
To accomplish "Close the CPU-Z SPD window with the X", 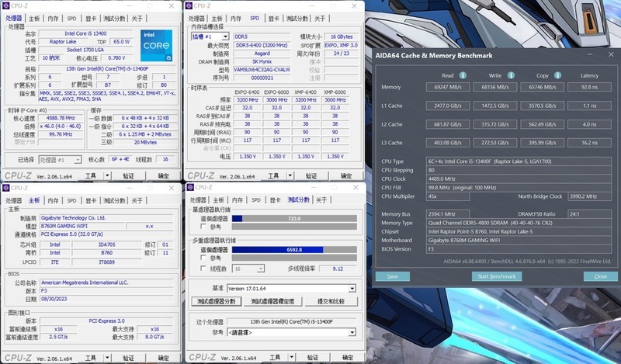I will [x=355, y=6].
